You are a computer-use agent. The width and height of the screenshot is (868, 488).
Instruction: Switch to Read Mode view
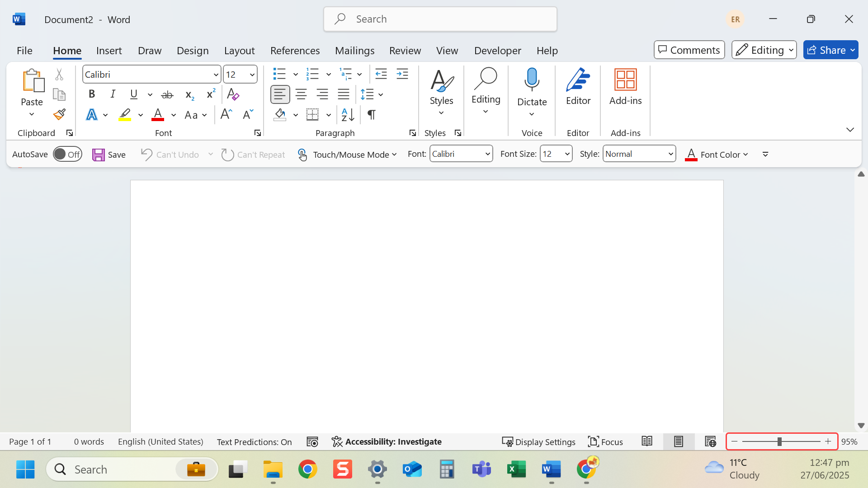(x=647, y=441)
